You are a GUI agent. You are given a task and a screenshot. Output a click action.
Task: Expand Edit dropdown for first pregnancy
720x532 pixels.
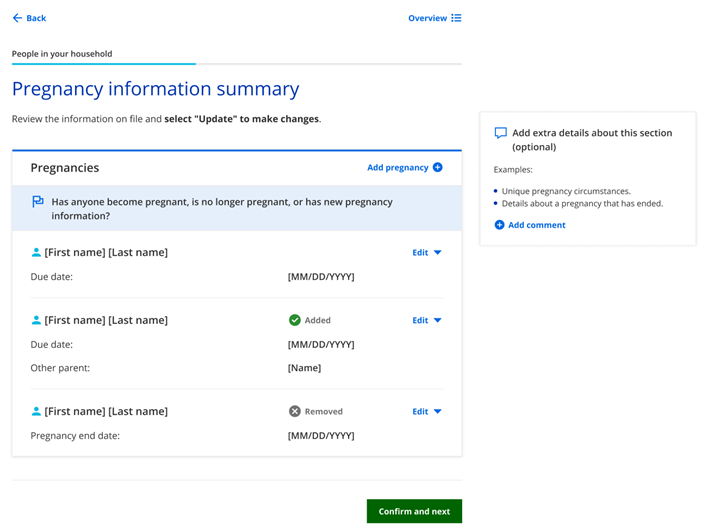(427, 253)
